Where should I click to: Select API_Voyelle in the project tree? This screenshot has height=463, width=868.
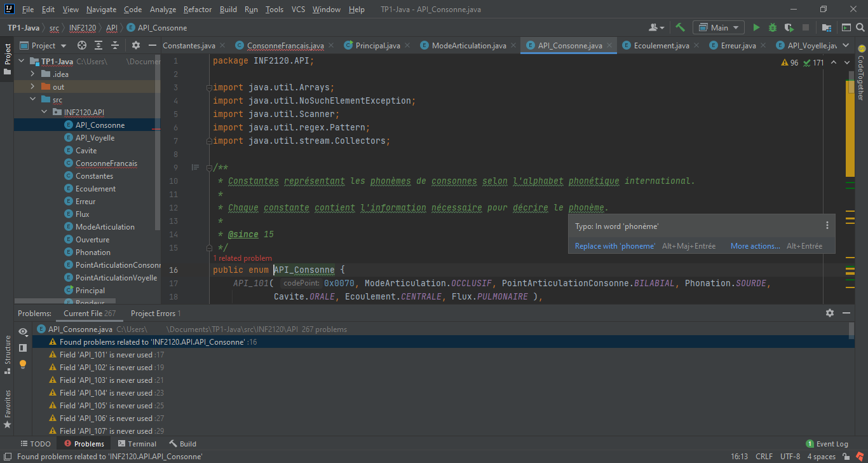pyautogui.click(x=95, y=138)
